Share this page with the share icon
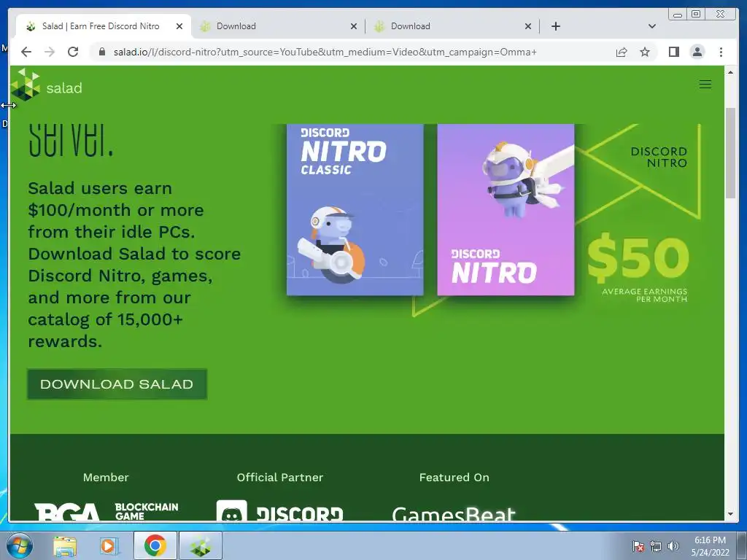 tap(622, 52)
